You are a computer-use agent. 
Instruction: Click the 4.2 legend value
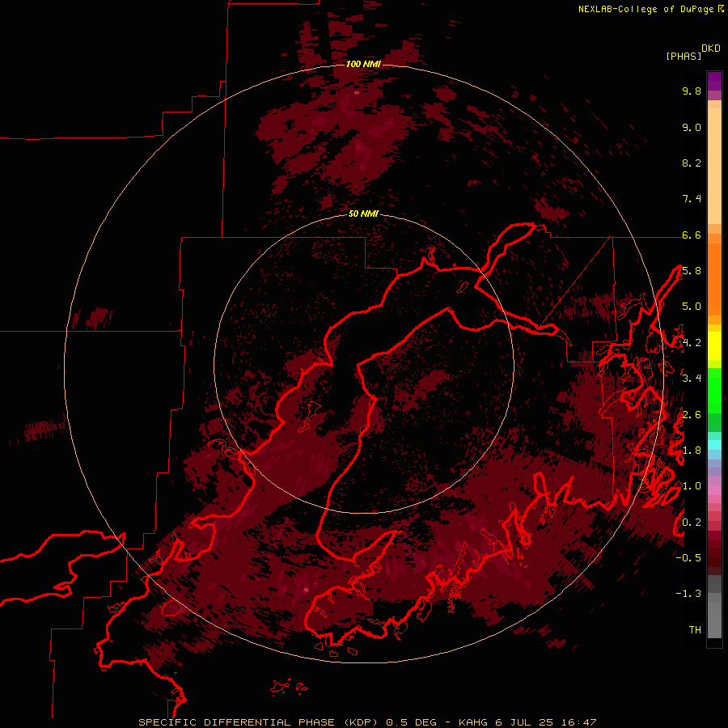(x=692, y=343)
